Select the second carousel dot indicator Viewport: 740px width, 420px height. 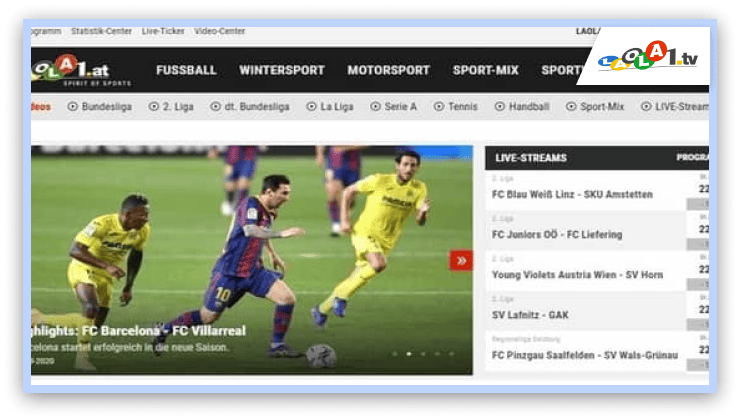pos(409,353)
